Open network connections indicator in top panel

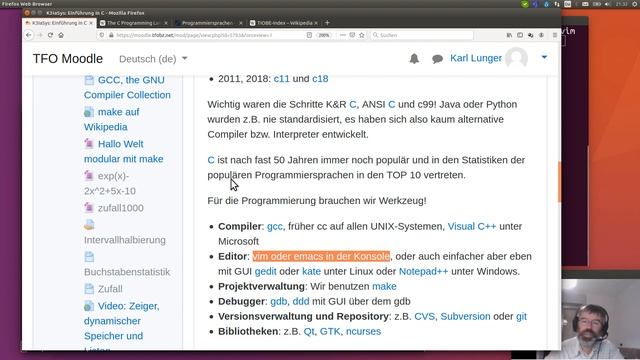click(557, 4)
